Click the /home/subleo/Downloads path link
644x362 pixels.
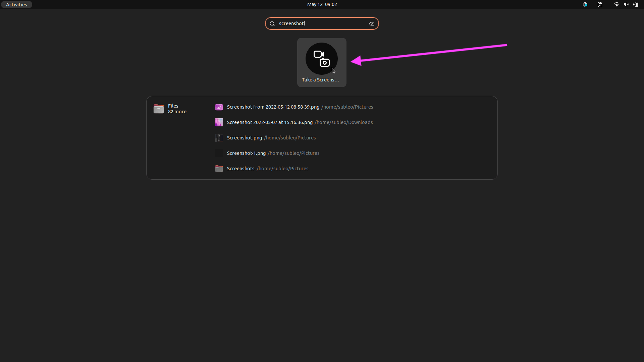tap(344, 122)
